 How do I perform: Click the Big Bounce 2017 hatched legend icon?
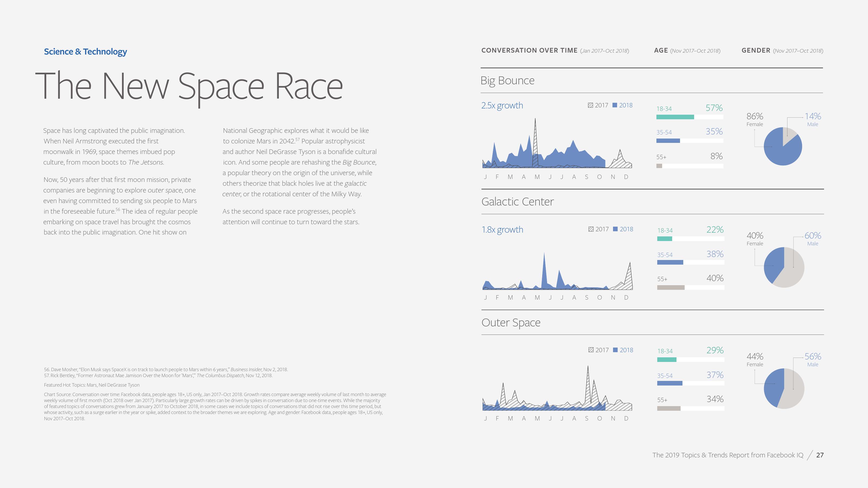pos(590,105)
